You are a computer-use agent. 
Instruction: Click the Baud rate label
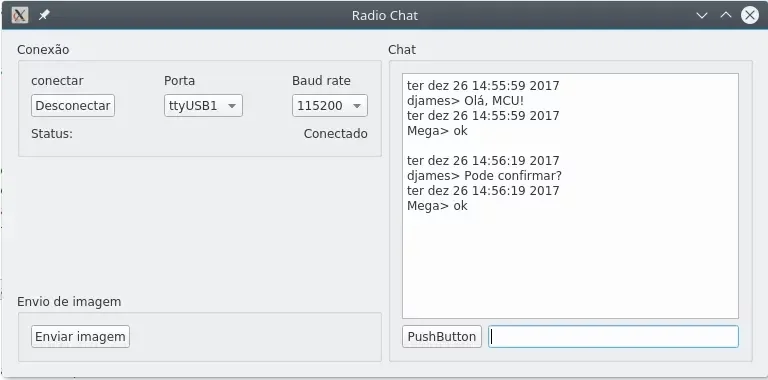(321, 80)
